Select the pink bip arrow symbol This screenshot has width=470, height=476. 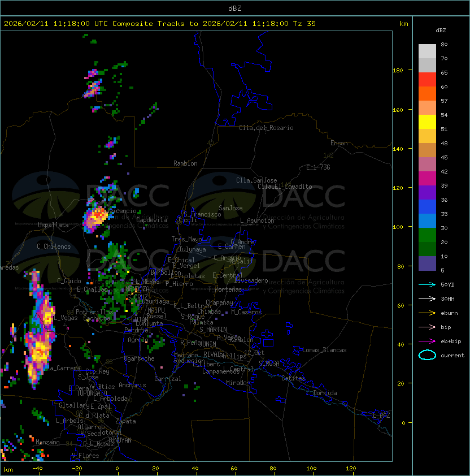point(427,327)
